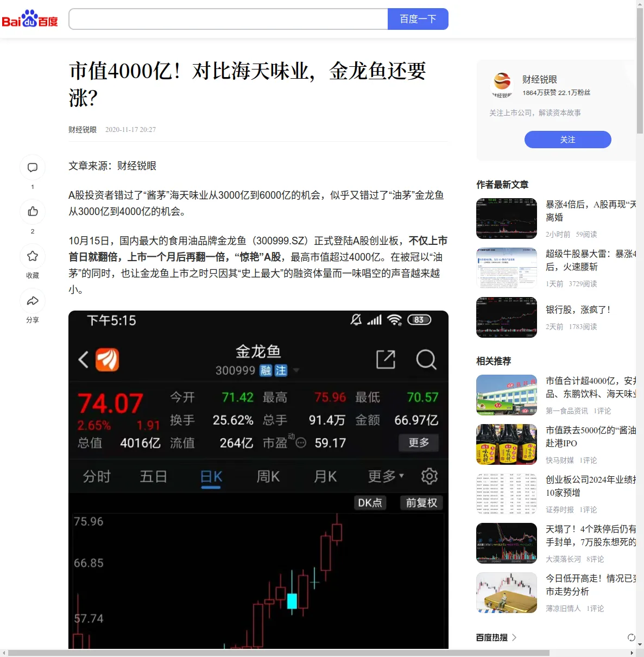The image size is (644, 657).
Task: Open the article comments icon
Action: 33,167
